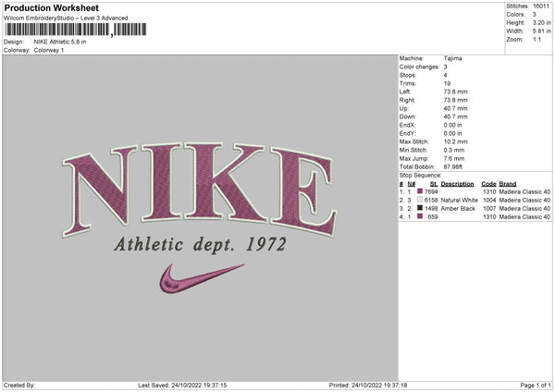Click the 'Athletic dept. 1972' embroidered text

[x=201, y=245]
